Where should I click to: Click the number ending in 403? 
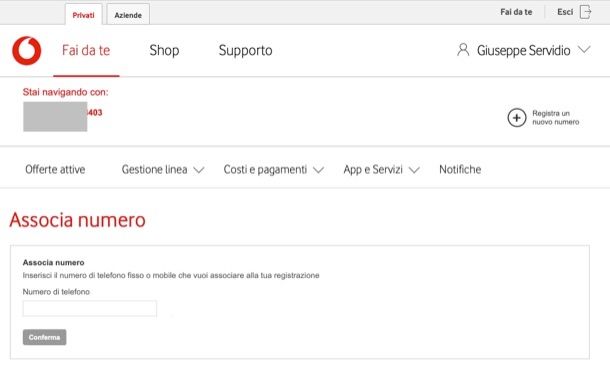95,113
